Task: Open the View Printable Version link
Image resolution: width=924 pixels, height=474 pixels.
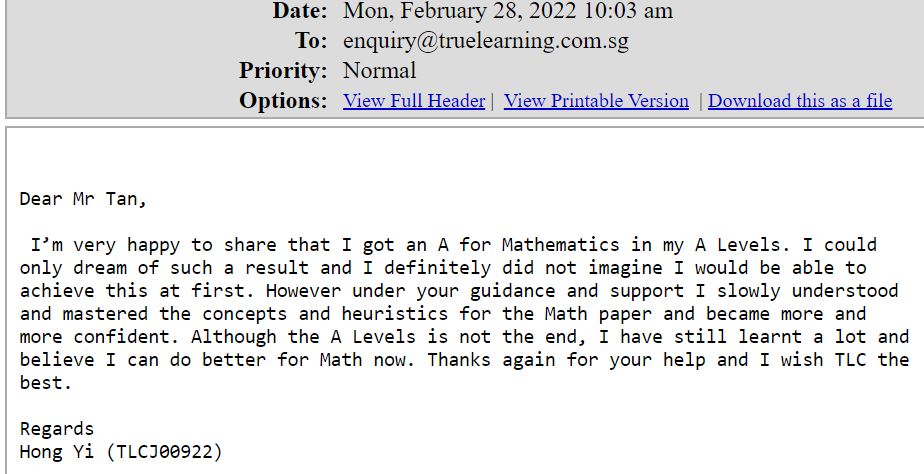Action: coord(596,101)
